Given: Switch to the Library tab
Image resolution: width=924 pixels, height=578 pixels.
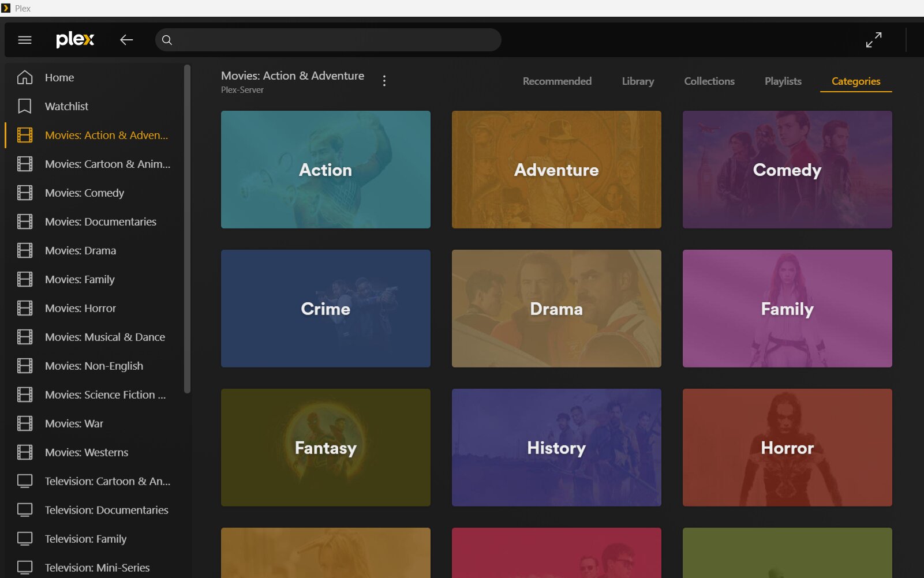Looking at the screenshot, I should pyautogui.click(x=638, y=81).
